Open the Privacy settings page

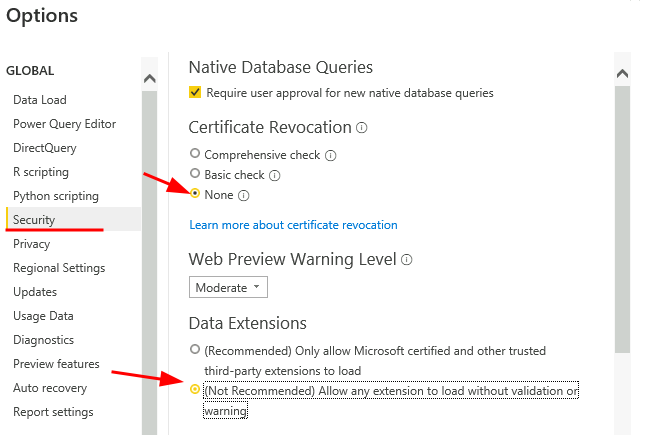[x=32, y=244]
